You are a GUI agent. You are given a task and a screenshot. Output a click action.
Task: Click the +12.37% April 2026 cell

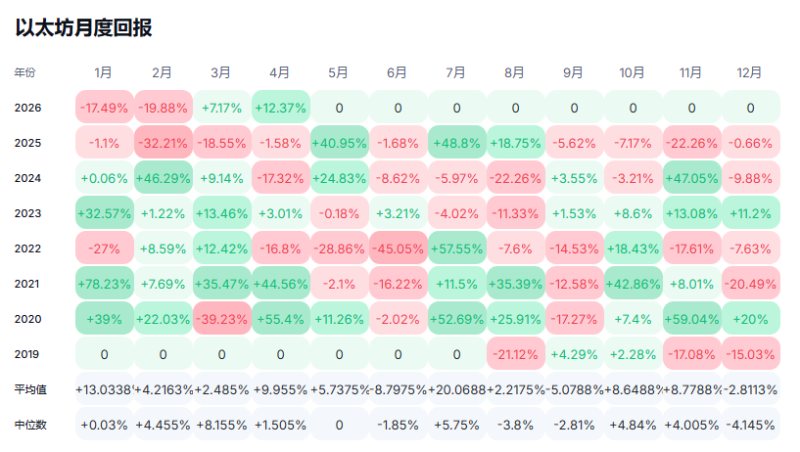click(x=280, y=107)
